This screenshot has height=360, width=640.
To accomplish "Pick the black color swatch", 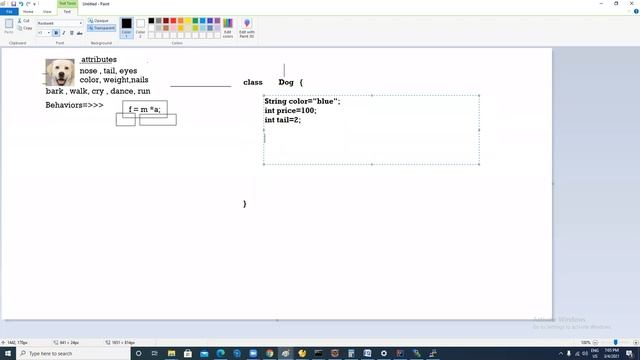I will 151,21.
